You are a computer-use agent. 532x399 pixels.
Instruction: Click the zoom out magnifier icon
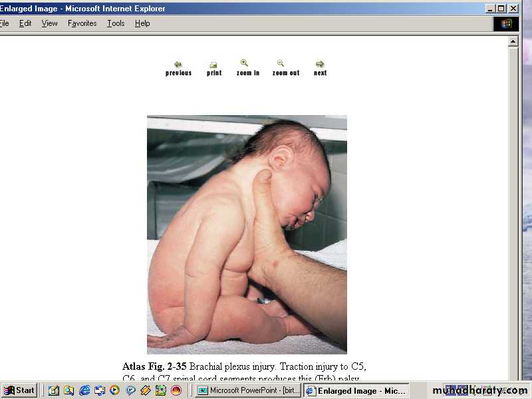pyautogui.click(x=281, y=64)
